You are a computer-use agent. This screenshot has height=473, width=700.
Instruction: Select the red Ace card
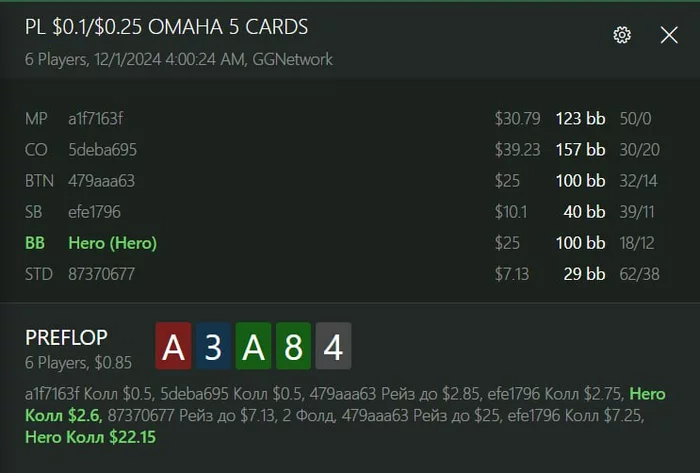[173, 346]
